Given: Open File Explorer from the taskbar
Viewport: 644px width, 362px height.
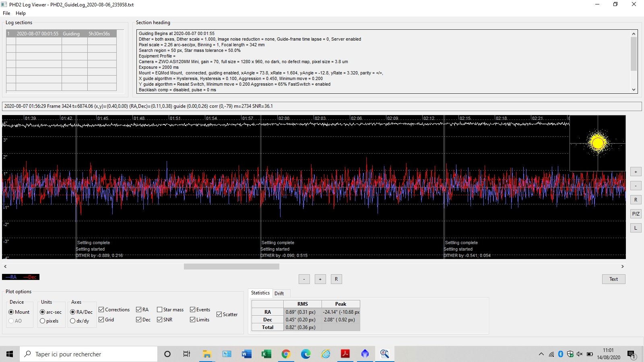Looking at the screenshot, I should point(207,354).
